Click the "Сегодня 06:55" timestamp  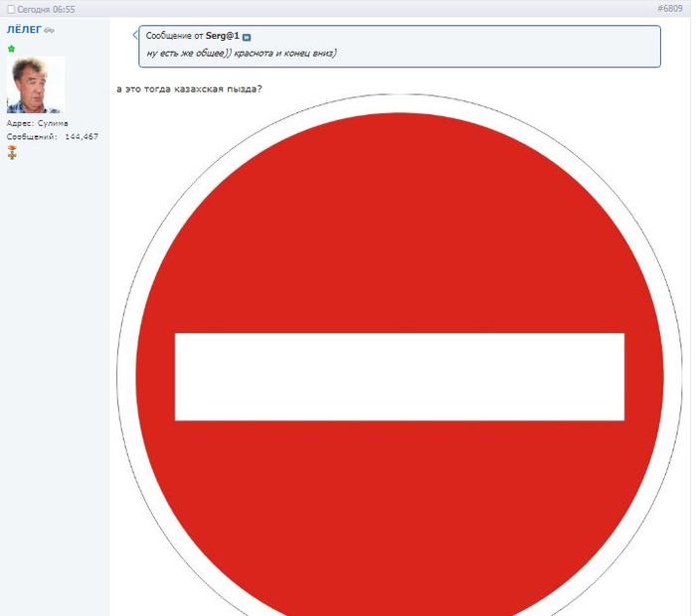pos(45,9)
